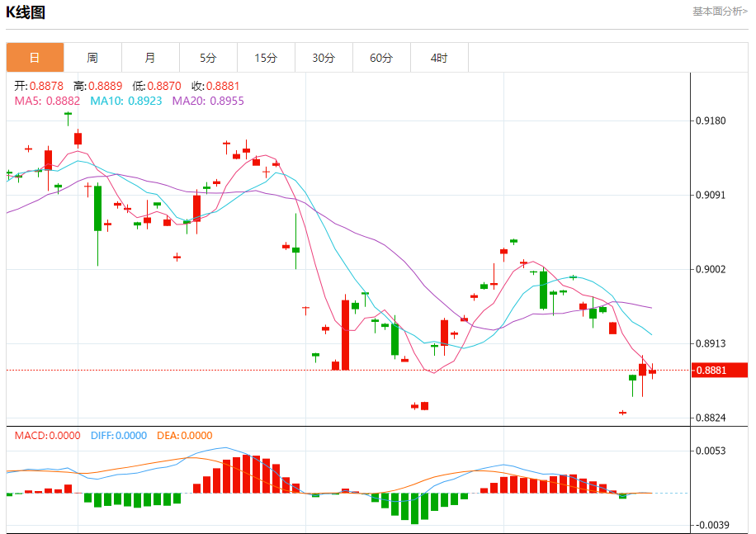Click the MACD value label
This screenshot has width=756, height=534.
(x=47, y=436)
